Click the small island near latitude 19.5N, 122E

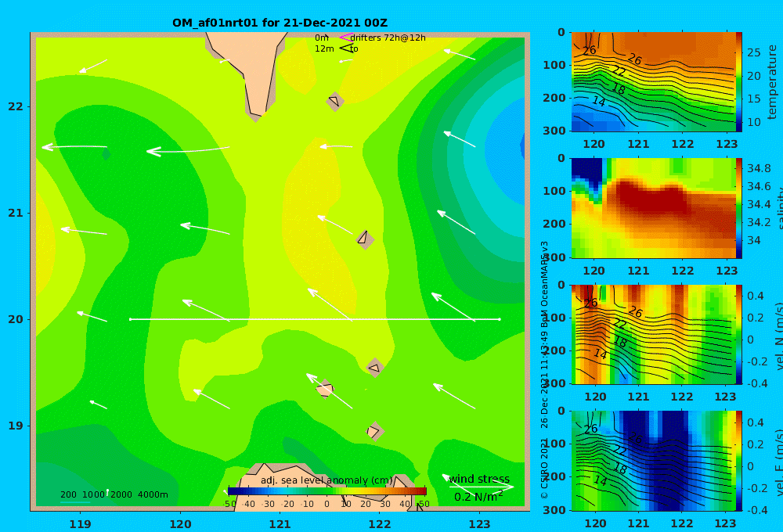(x=375, y=368)
